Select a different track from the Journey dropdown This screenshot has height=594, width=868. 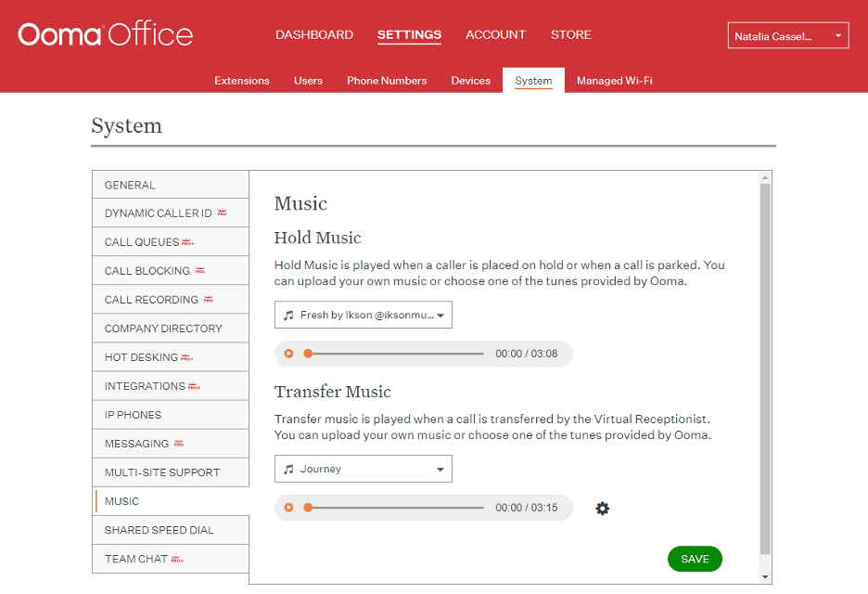(x=363, y=469)
